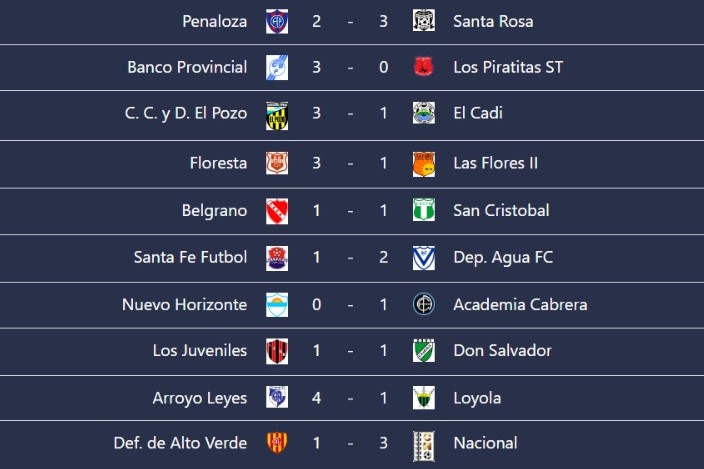704x469 pixels.
Task: Select the El Pozo yellow-black shield
Action: click(x=277, y=116)
